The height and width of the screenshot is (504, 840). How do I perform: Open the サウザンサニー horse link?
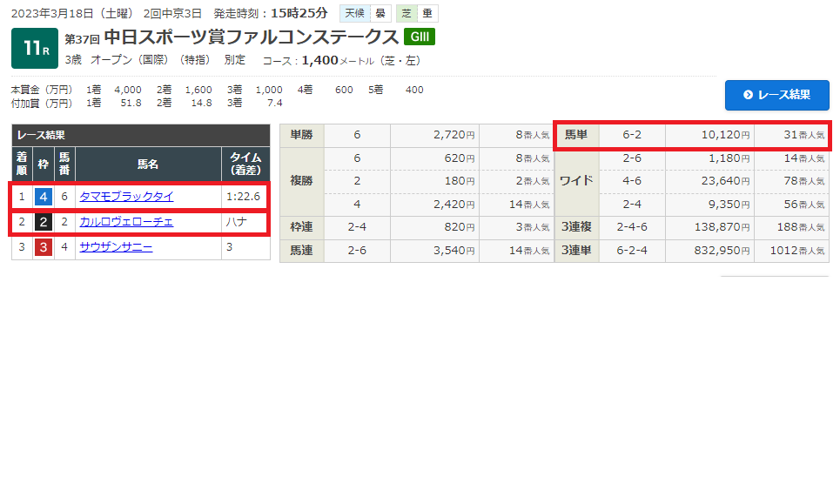click(x=116, y=247)
